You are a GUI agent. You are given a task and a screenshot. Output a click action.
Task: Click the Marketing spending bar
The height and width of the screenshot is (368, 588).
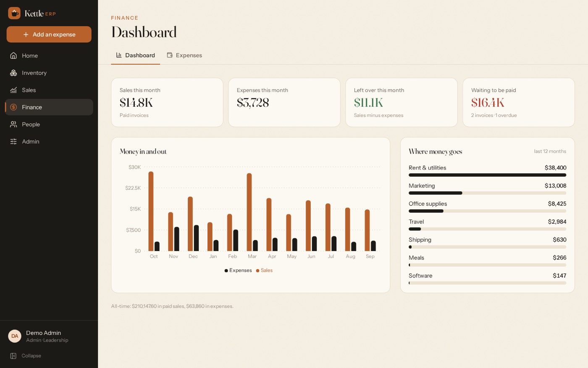(x=487, y=193)
